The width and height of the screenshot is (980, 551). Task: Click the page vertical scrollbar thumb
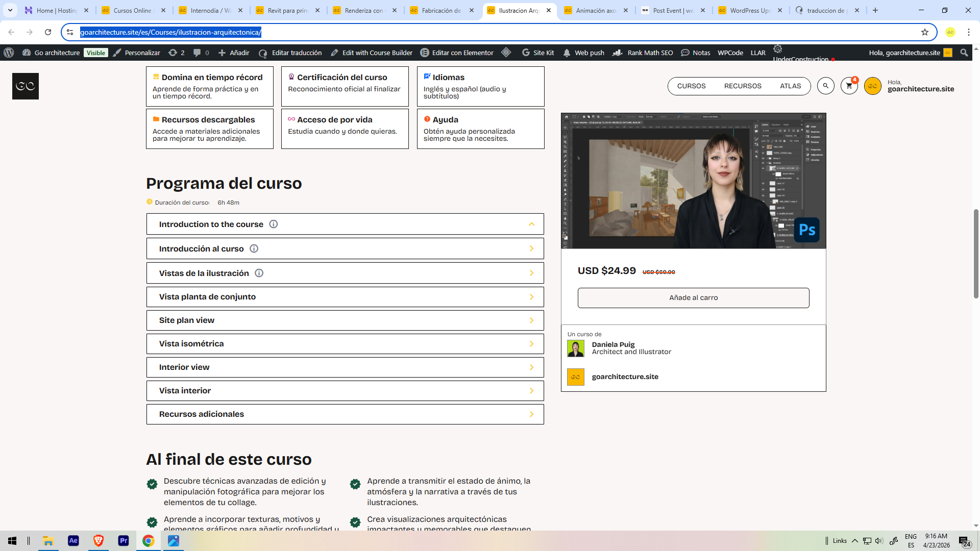[x=976, y=254]
